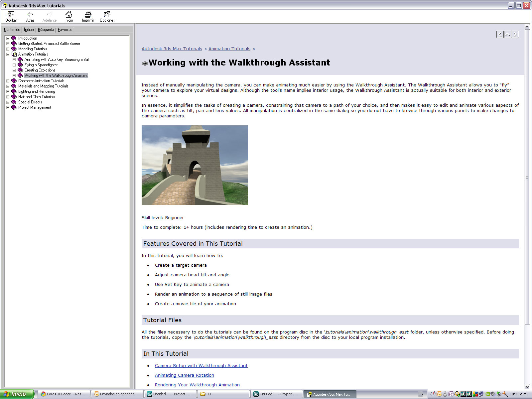Click the book icon beside Introduction
This screenshot has height=399, width=532.
14,38
